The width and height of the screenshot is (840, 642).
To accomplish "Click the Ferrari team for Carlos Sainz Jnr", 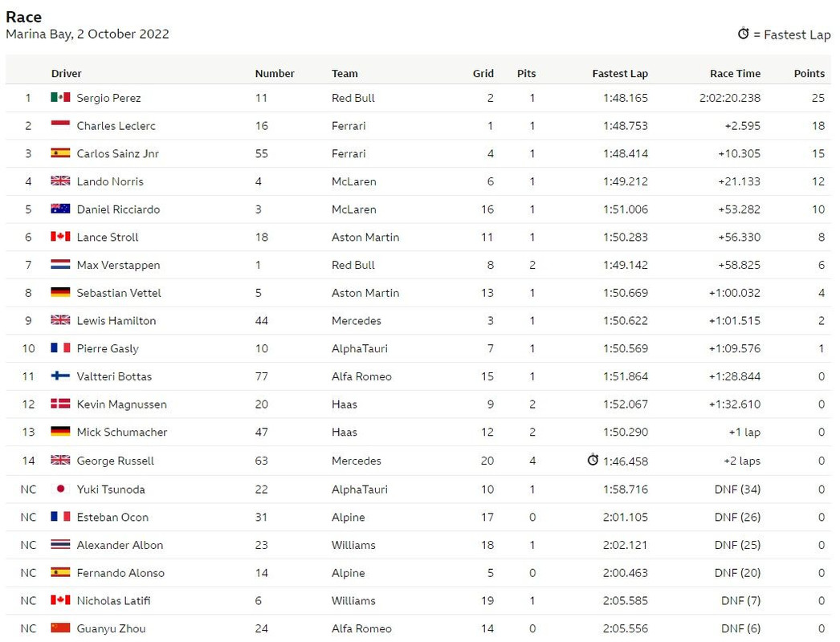I will click(349, 153).
